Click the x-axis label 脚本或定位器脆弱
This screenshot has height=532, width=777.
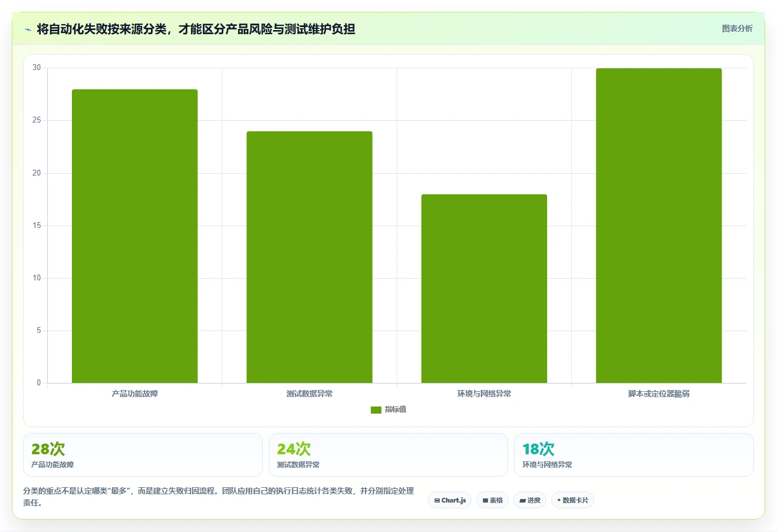point(659,394)
